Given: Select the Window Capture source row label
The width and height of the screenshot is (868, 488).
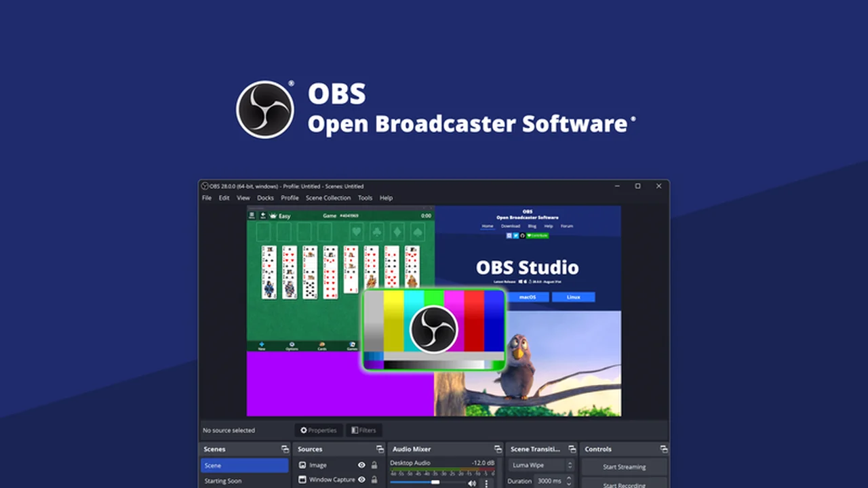Looking at the screenshot, I should tap(332, 480).
